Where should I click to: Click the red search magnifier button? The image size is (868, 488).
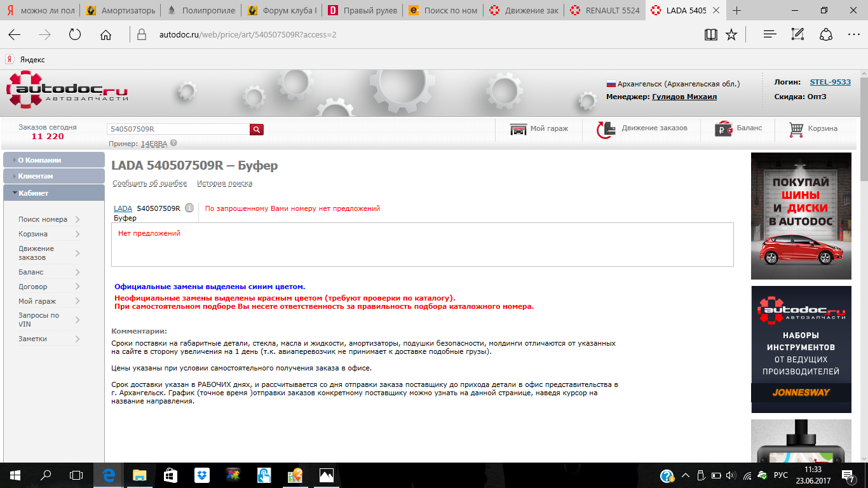pyautogui.click(x=256, y=129)
